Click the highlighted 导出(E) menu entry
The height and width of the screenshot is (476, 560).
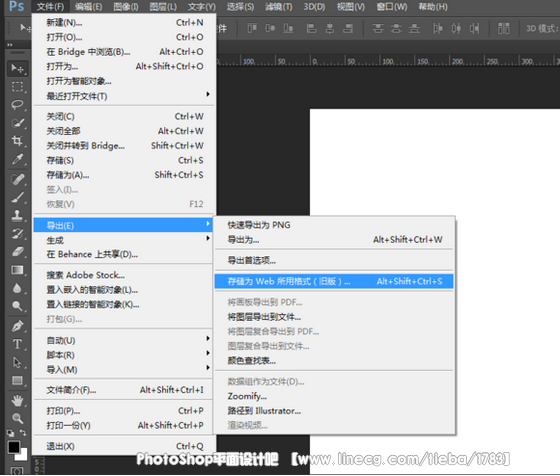pos(124,225)
